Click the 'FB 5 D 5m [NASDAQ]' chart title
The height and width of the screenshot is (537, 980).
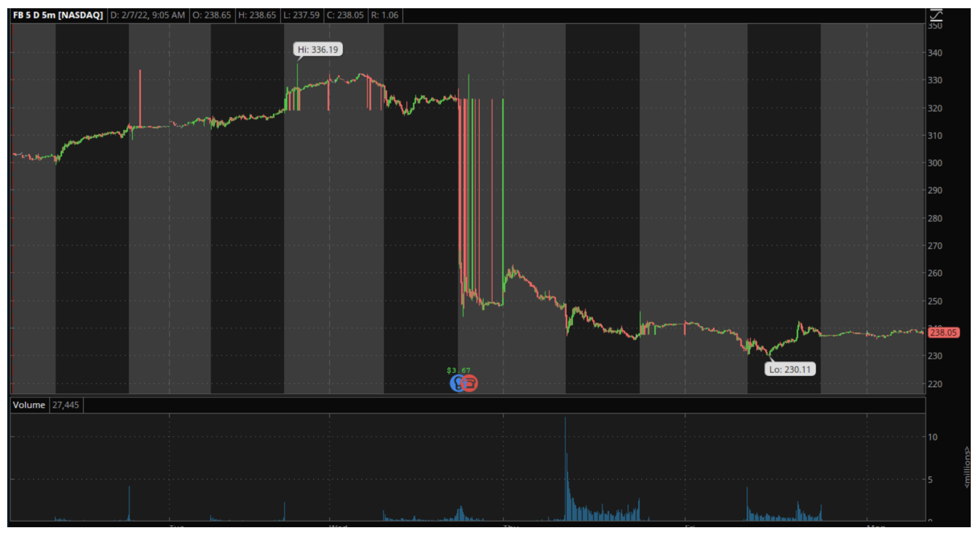[58, 15]
